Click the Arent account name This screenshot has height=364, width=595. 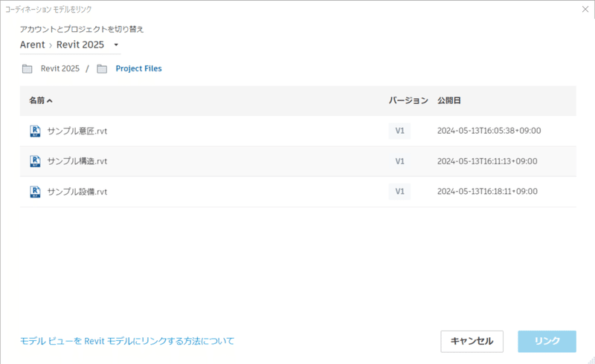33,45
